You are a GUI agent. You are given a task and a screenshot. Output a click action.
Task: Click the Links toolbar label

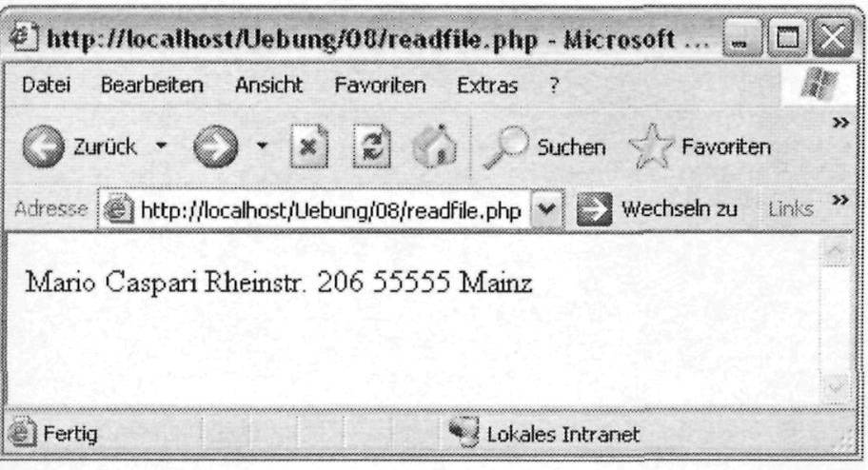click(791, 209)
